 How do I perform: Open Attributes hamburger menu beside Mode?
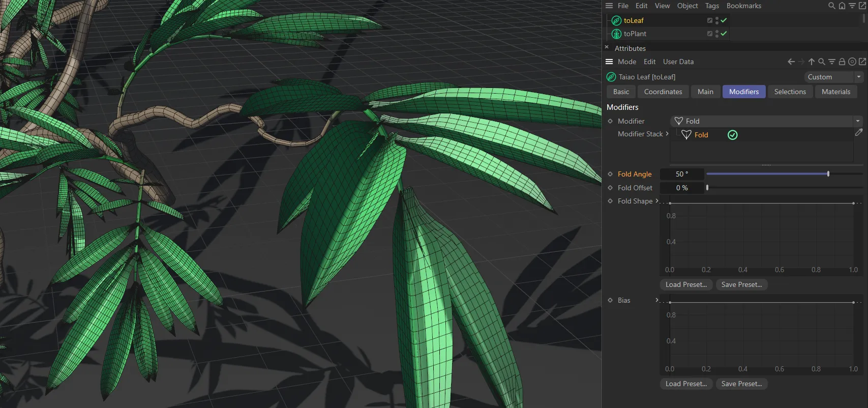click(x=609, y=62)
